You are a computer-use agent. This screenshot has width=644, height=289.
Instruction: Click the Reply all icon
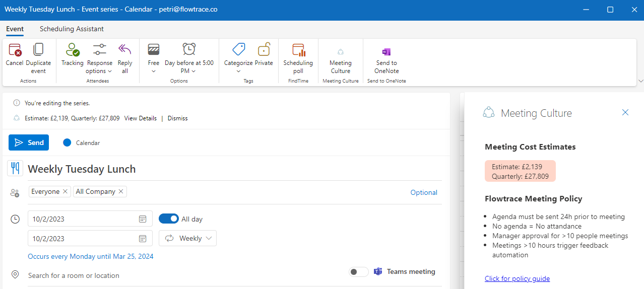(124, 50)
